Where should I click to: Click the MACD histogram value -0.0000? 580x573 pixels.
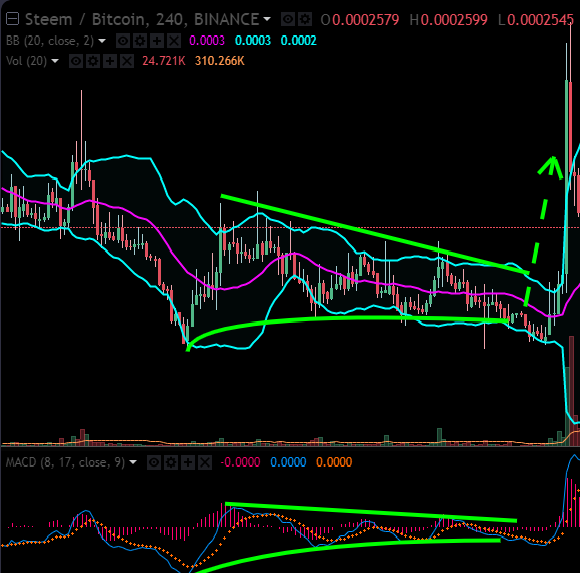point(240,462)
